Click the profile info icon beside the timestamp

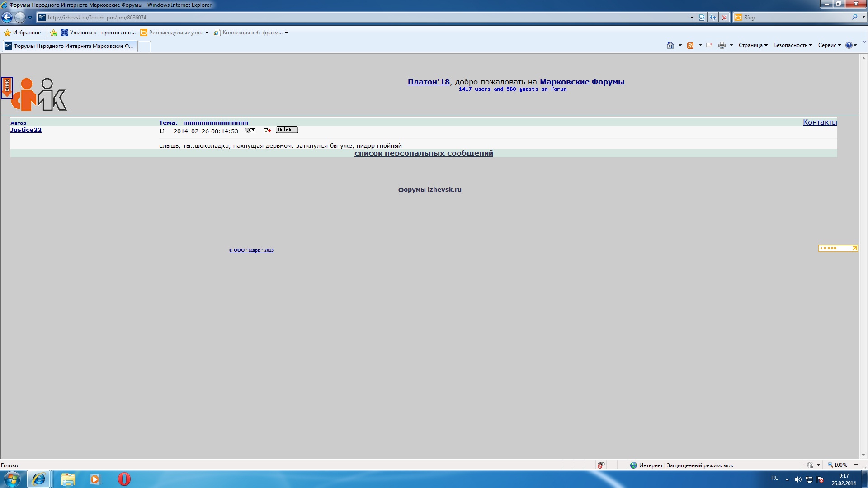[250, 131]
